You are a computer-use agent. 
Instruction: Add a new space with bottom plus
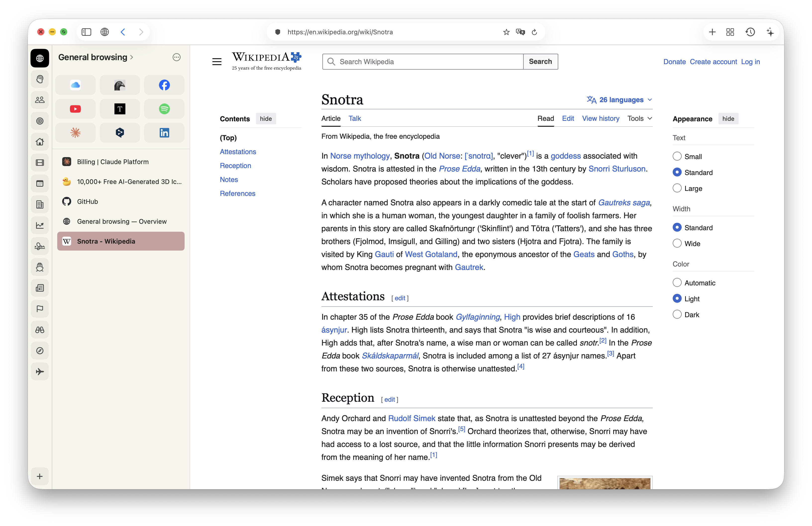[x=40, y=476]
